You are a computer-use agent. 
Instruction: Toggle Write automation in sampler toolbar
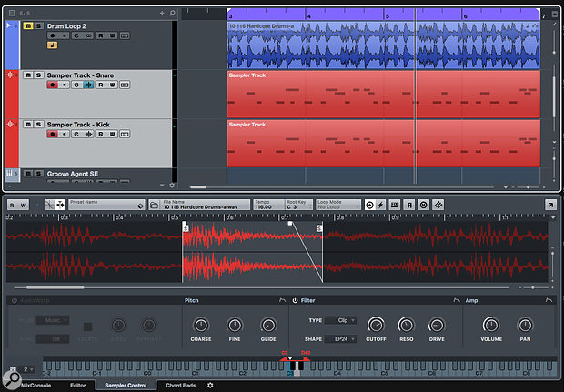[x=24, y=205]
